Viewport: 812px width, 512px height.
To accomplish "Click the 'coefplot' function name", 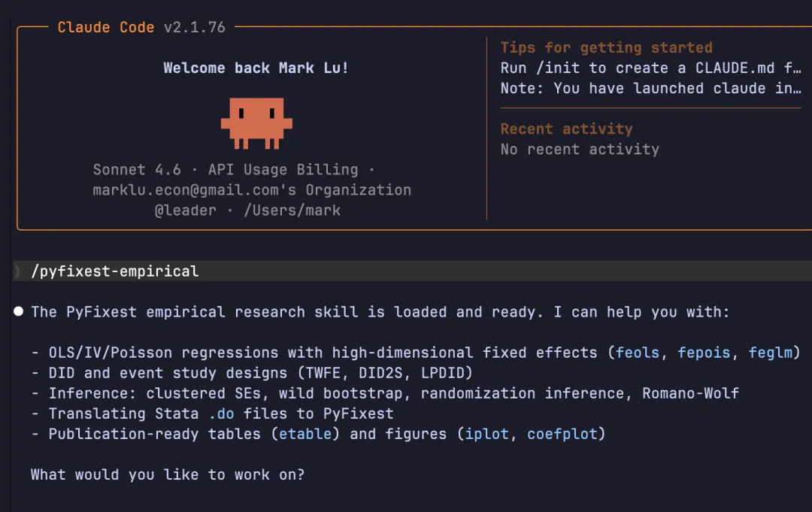I will point(562,434).
